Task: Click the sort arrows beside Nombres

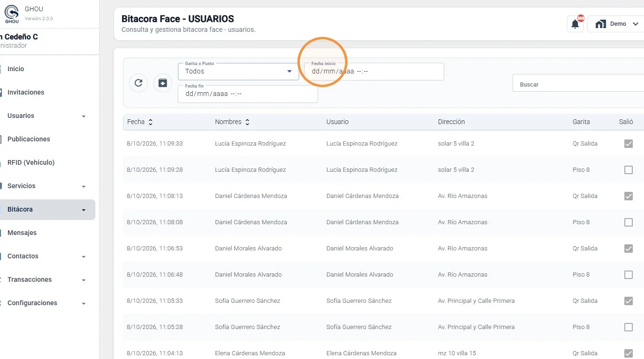Action: coord(247,122)
